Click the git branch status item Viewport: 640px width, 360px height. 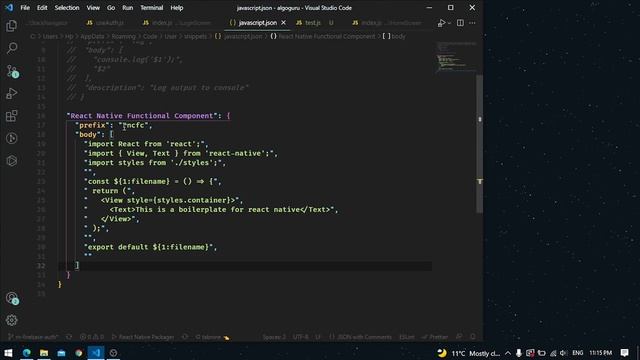click(33, 337)
